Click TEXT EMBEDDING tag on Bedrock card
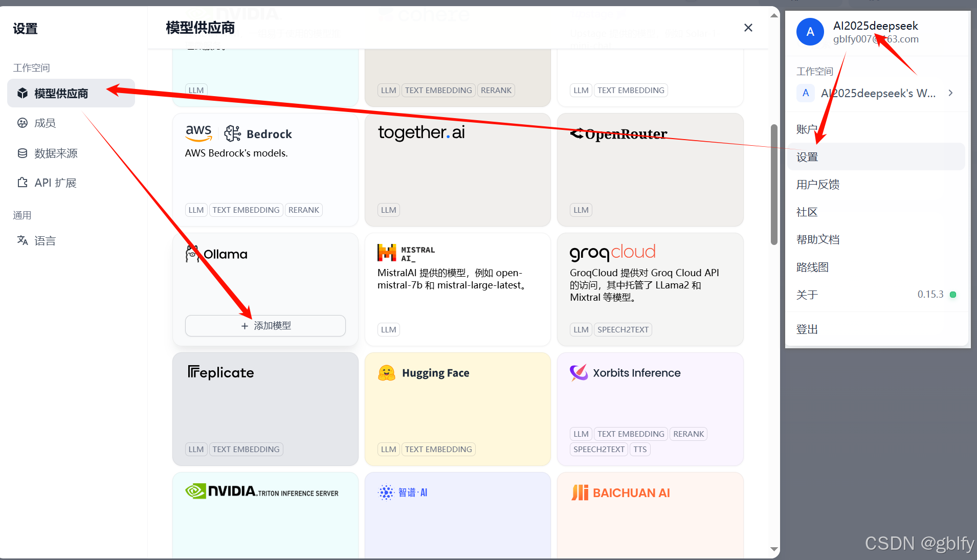Screen dimensions: 977x560 point(246,210)
